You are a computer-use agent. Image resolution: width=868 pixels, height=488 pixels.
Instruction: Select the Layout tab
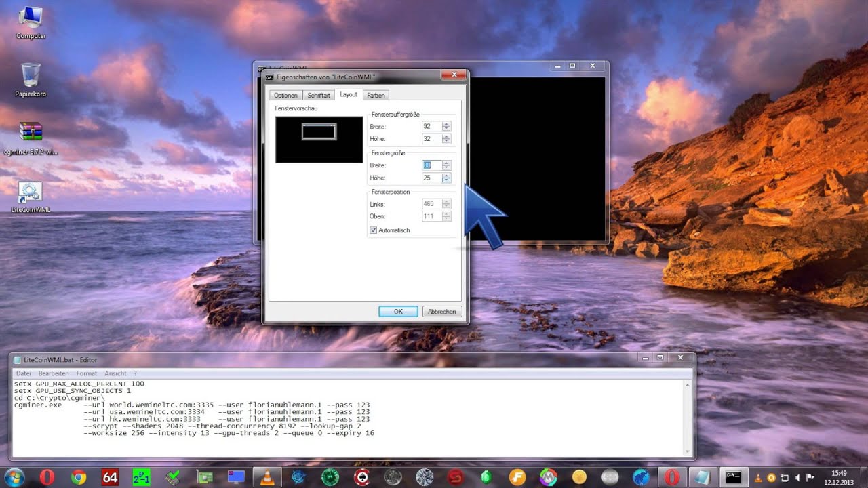pos(349,95)
